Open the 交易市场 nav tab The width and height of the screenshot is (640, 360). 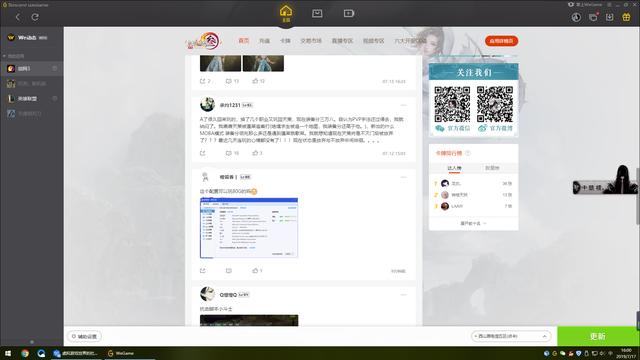coord(311,41)
